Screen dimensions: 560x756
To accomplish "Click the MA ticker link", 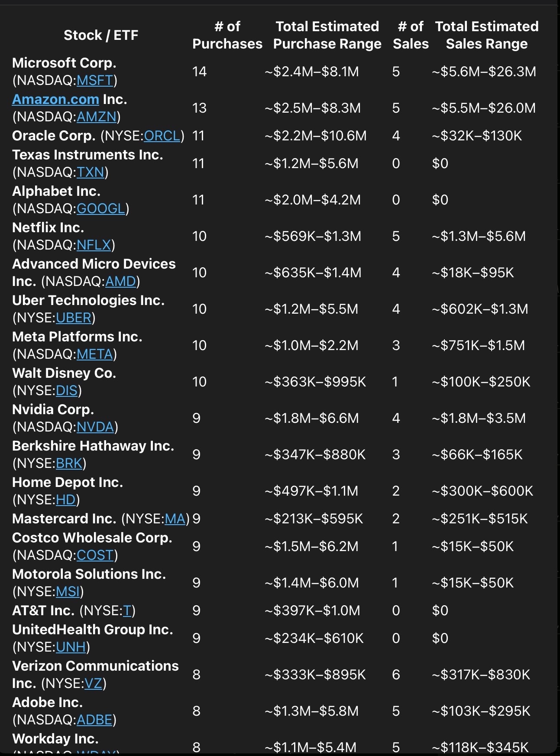I will (x=175, y=519).
